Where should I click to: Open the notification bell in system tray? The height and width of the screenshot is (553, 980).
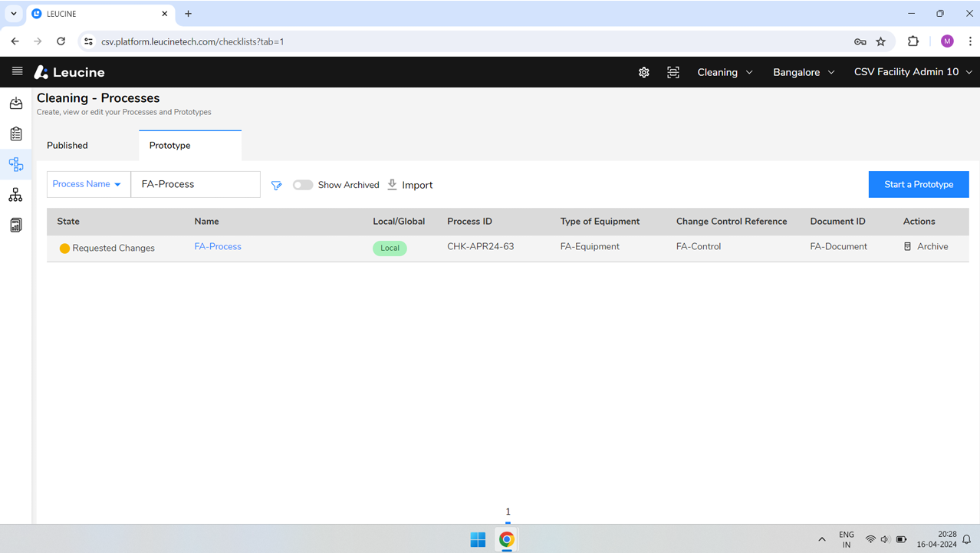(967, 540)
